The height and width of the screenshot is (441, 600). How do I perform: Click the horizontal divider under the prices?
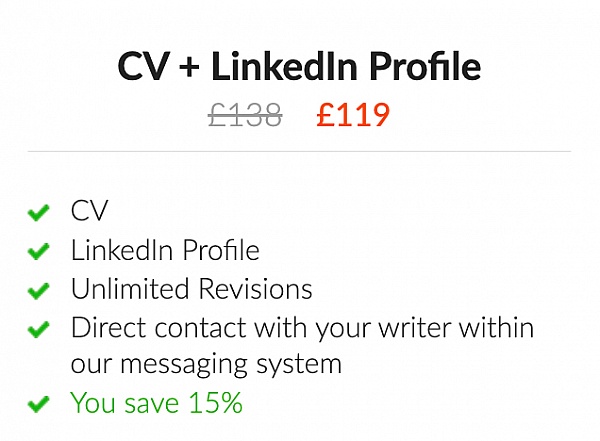(299, 151)
